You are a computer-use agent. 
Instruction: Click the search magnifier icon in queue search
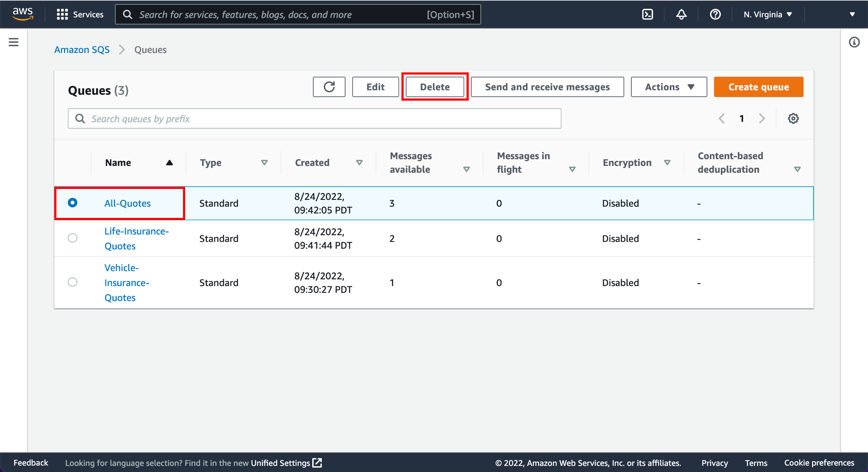coord(81,119)
